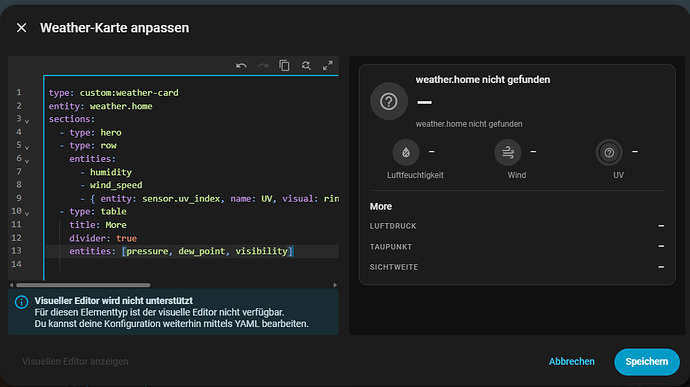Click the redo arrow icon
The width and height of the screenshot is (690, 387).
263,66
